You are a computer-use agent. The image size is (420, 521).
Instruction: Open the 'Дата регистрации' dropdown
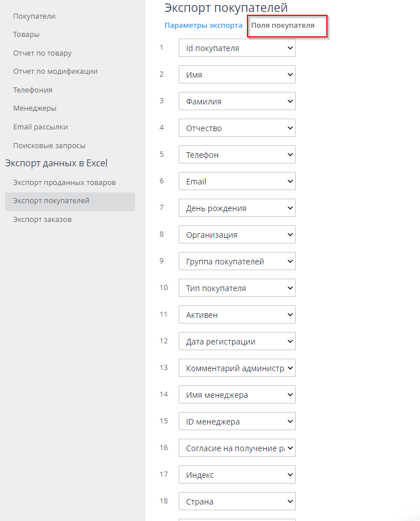pos(237,342)
